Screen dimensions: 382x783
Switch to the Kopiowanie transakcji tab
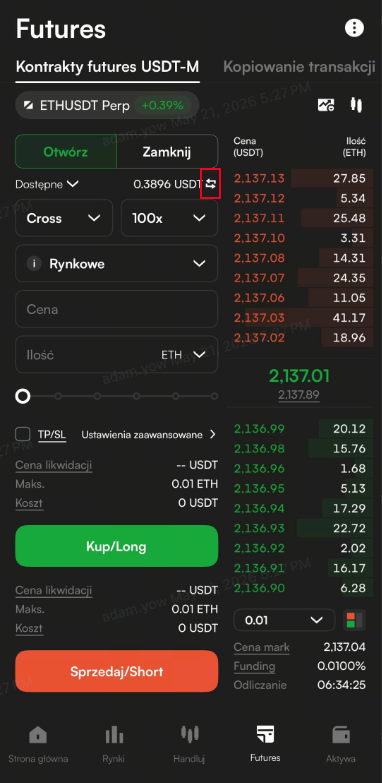click(299, 66)
